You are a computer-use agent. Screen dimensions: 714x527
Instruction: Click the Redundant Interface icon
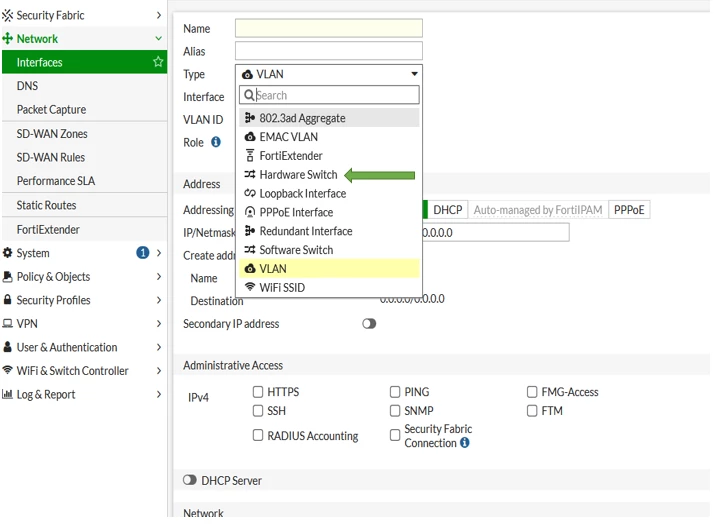click(x=250, y=231)
